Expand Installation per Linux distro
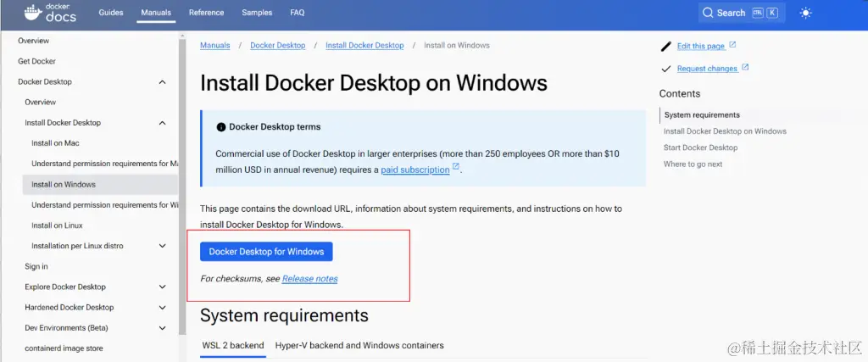Screen dimensions: 868x362 (162, 246)
